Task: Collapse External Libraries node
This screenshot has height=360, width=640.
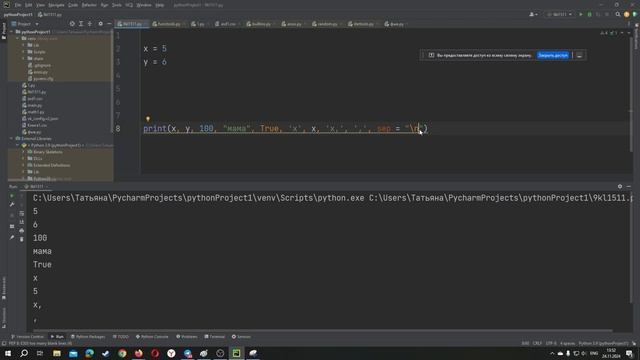Action: pyautogui.click(x=12, y=138)
